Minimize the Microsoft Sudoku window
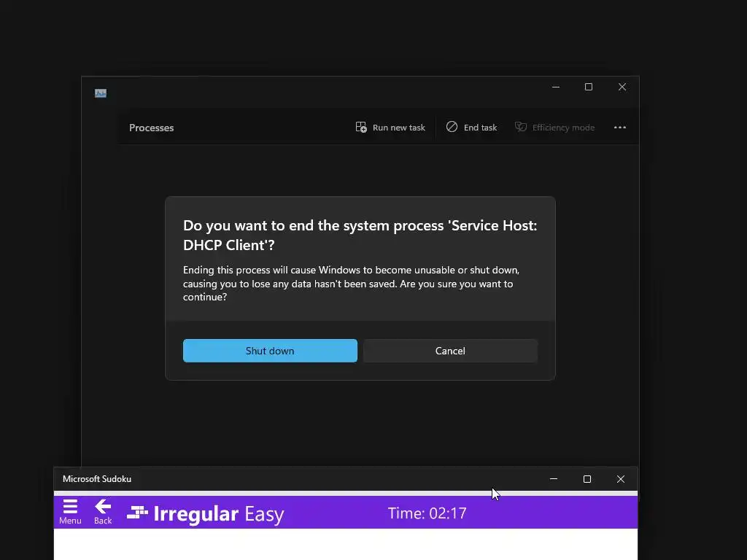Screen dimensions: 747x560 (x=554, y=479)
